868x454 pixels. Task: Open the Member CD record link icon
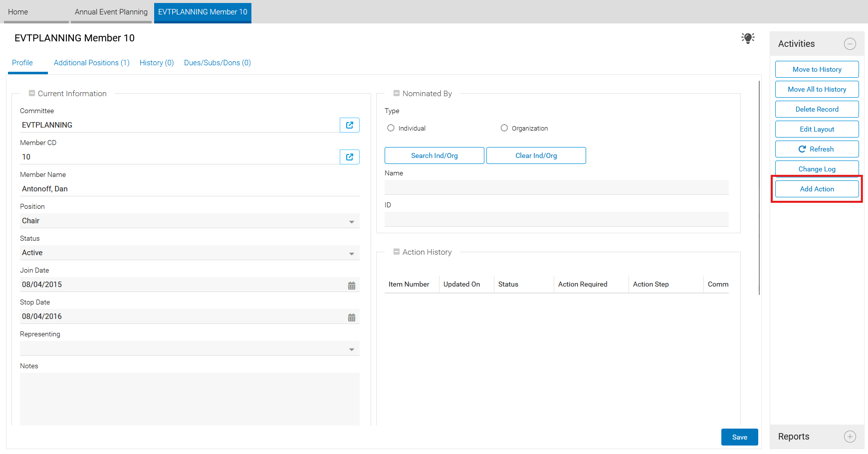click(x=350, y=157)
